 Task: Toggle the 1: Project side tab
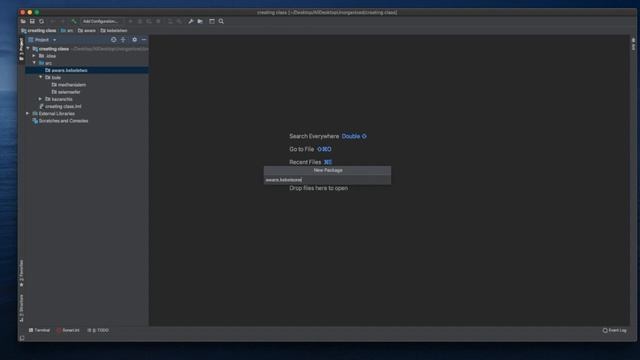point(22,49)
